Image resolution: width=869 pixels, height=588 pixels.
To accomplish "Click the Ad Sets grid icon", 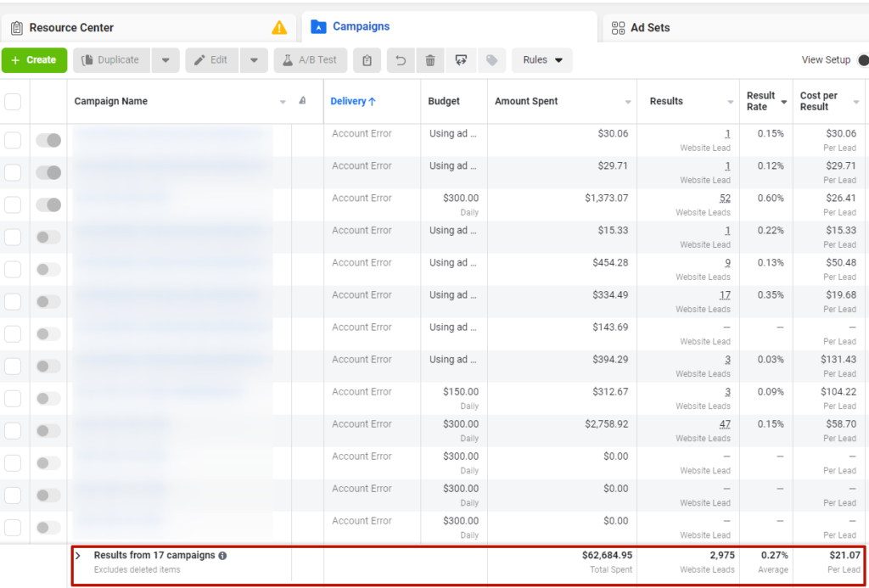I will click(x=618, y=28).
